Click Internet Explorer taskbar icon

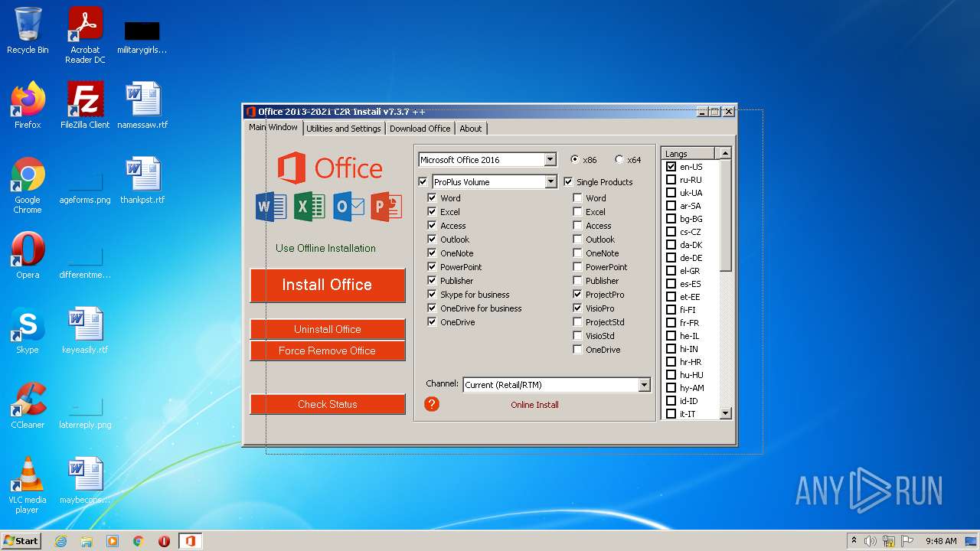point(60,541)
